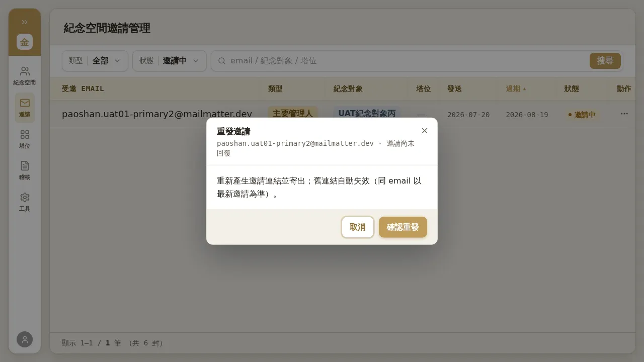Viewport: 644px width, 362px height.
Task: Click the 2026-07-20 sent date cell
Action: pos(468,115)
